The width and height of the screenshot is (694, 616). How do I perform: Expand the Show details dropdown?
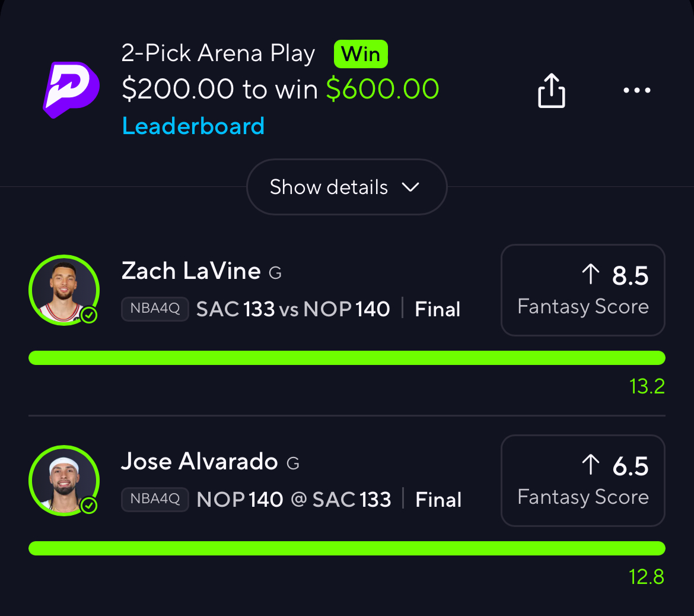coord(346,187)
